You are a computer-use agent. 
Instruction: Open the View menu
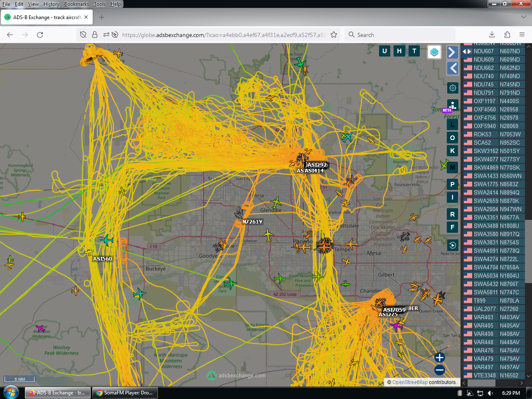click(33, 4)
